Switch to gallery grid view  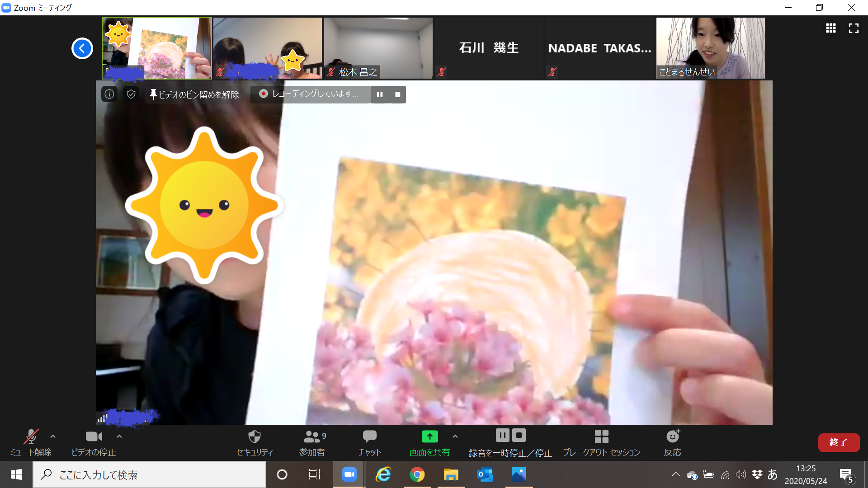point(830,28)
